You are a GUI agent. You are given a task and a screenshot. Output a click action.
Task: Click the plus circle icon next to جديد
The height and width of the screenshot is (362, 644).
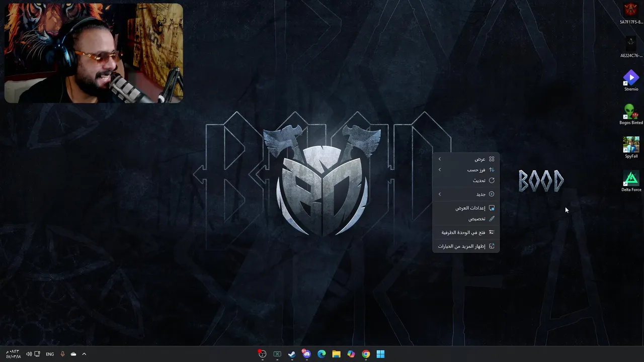point(492,194)
